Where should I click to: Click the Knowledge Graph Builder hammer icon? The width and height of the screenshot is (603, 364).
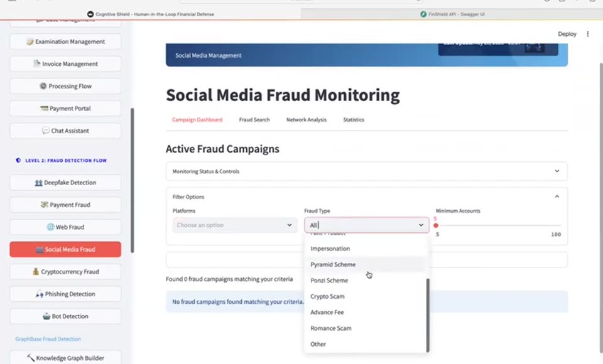click(x=31, y=358)
